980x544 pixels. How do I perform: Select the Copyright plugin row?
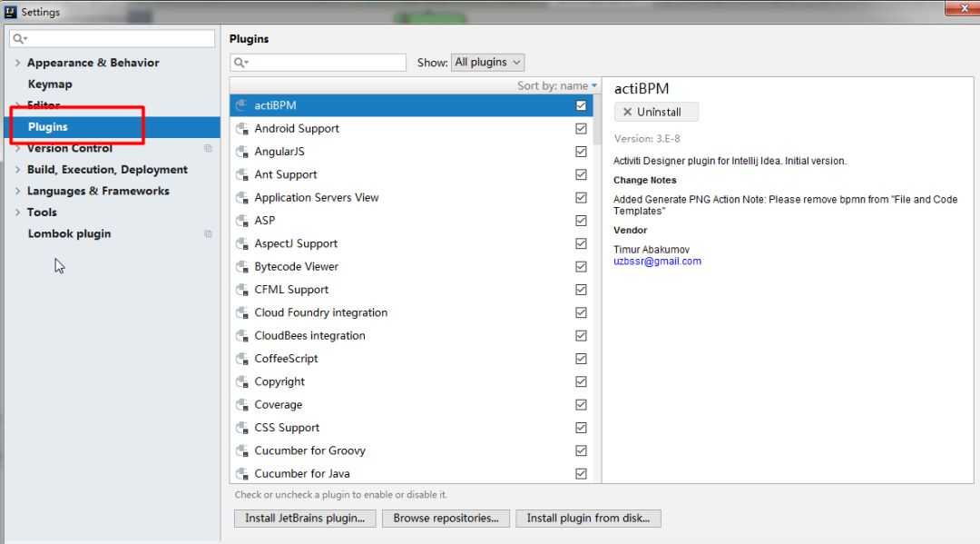click(411, 382)
